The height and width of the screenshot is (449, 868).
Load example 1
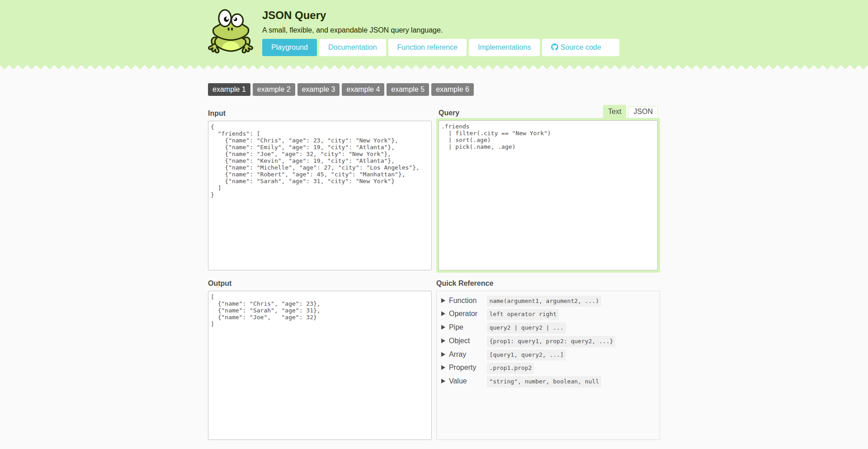tap(229, 90)
